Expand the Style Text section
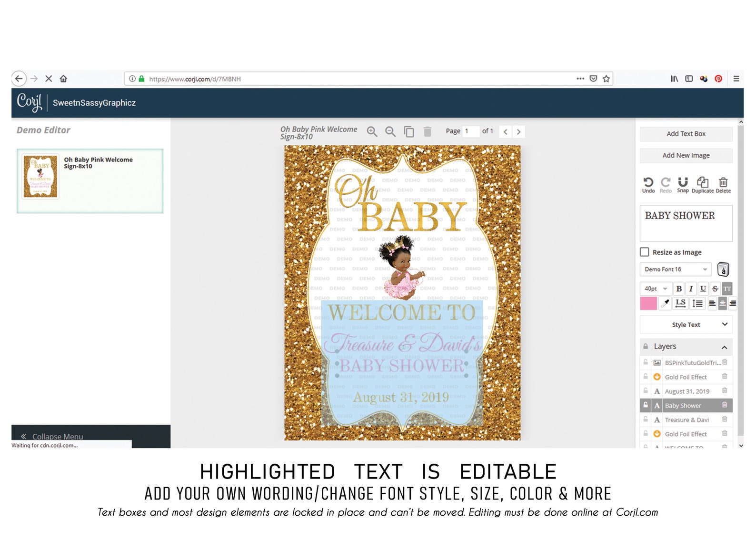Viewport: 756px width, 540px height. pyautogui.click(x=686, y=325)
